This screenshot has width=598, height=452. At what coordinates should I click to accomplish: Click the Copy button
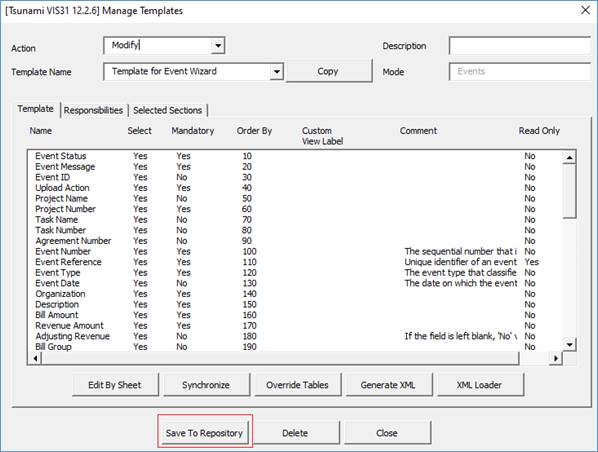pos(328,71)
